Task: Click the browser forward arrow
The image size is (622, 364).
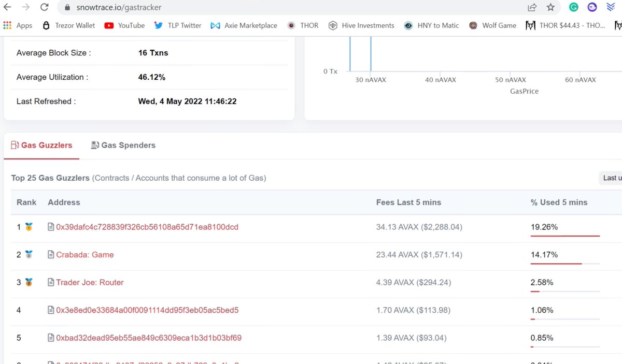Action: pos(25,8)
